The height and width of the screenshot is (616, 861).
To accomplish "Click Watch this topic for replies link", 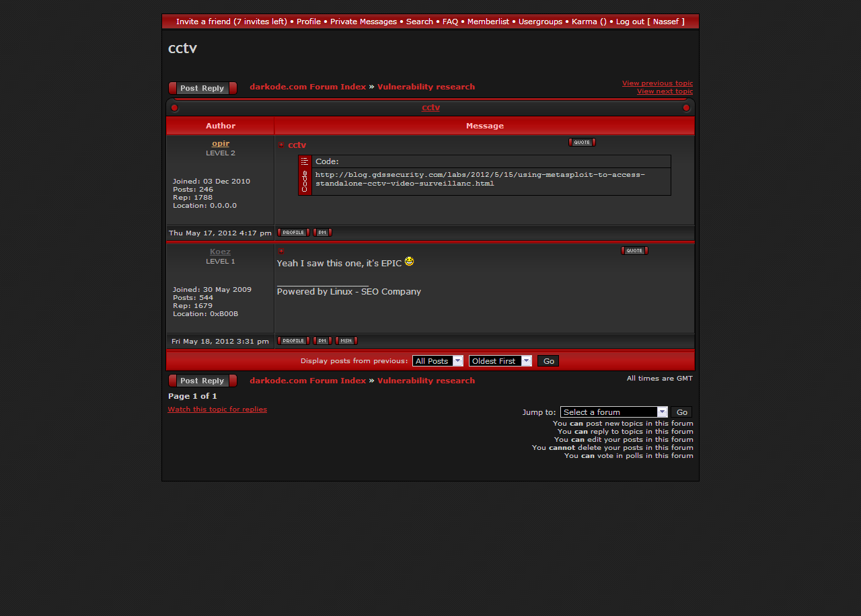I will [217, 410].
